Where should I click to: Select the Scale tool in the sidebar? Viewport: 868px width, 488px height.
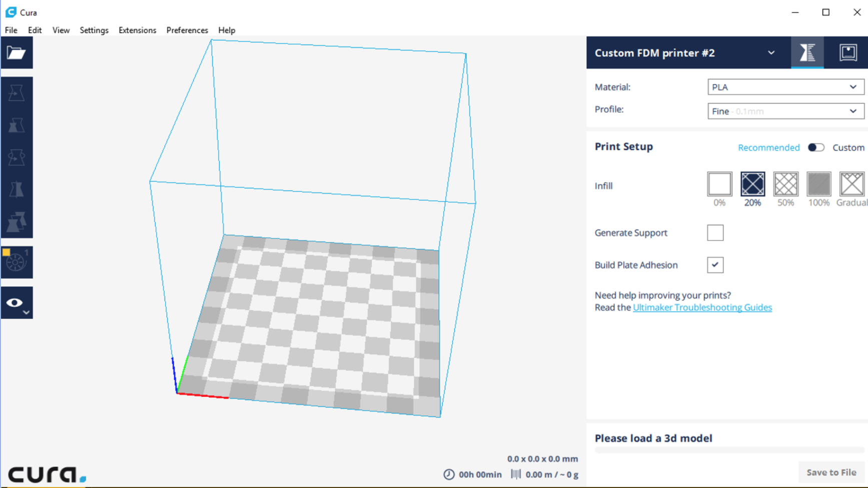coord(17,125)
